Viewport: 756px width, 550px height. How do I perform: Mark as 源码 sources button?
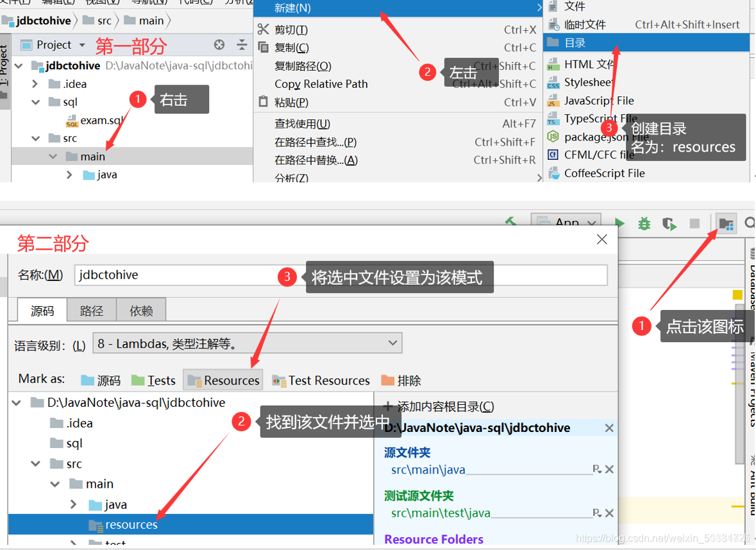pos(101,381)
